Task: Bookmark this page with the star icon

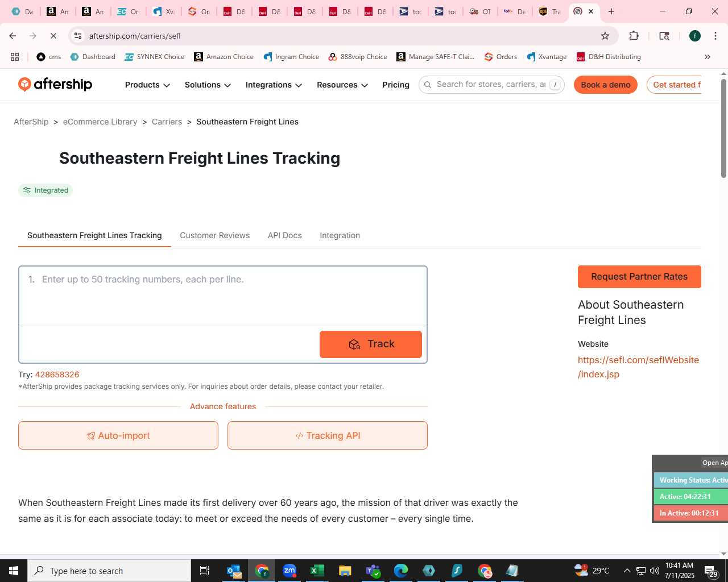Action: point(605,36)
